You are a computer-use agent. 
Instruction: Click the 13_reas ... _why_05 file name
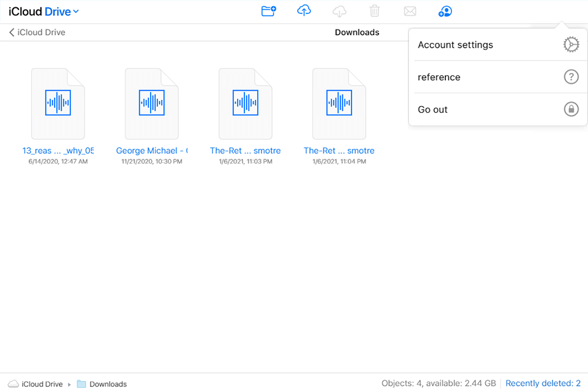point(58,151)
